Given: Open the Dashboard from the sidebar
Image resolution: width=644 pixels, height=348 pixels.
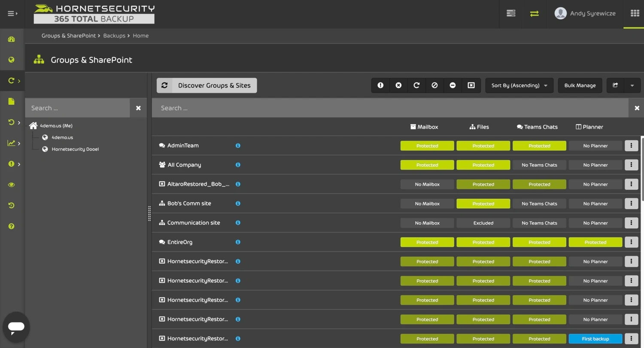Looking at the screenshot, I should pyautogui.click(x=11, y=39).
